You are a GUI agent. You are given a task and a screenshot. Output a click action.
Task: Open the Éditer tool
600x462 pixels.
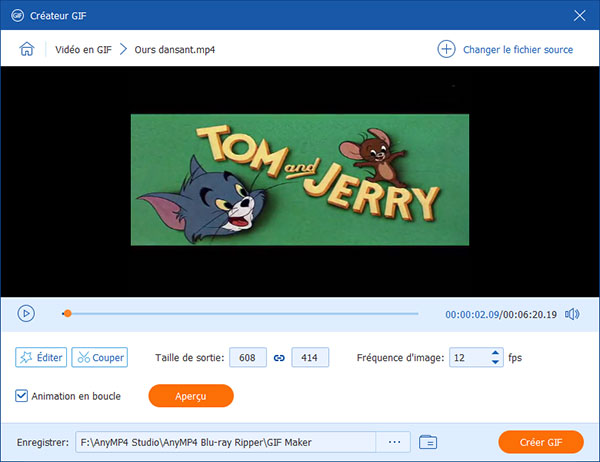tap(41, 357)
